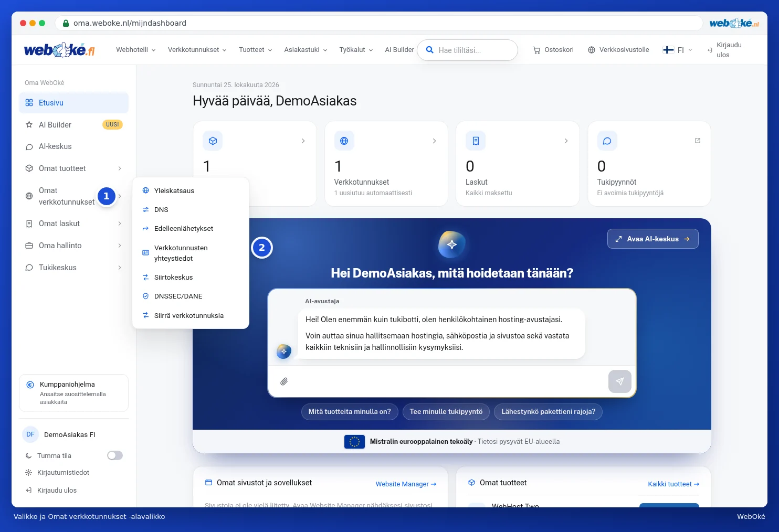Expand Omat tuotteet sidebar chevron

(120, 168)
